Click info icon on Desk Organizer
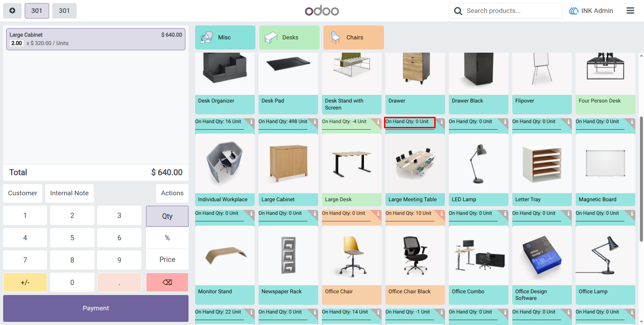The image size is (644, 325). 251,122
